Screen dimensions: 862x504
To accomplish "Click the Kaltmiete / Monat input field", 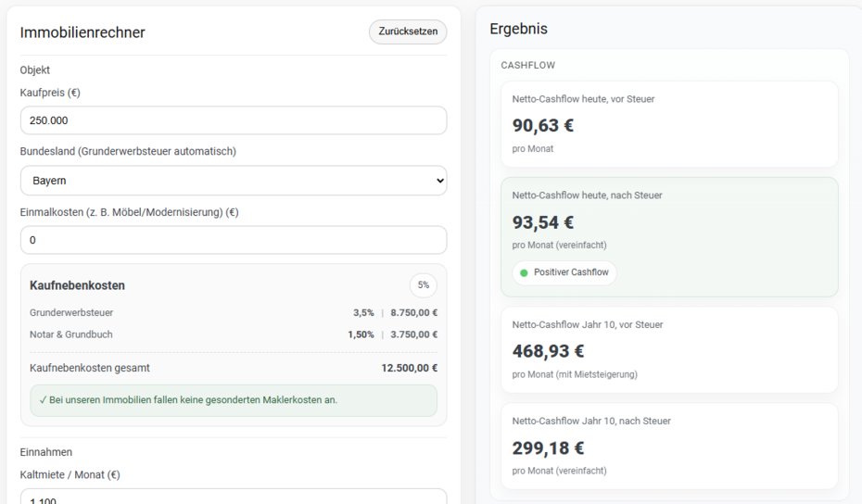I will coord(234,497).
